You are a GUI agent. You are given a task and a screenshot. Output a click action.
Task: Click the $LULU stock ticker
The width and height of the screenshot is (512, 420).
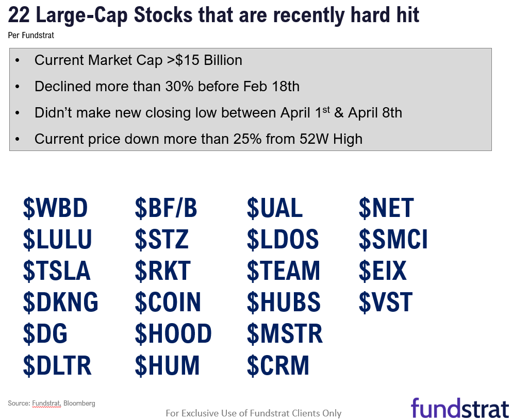pos(57,240)
